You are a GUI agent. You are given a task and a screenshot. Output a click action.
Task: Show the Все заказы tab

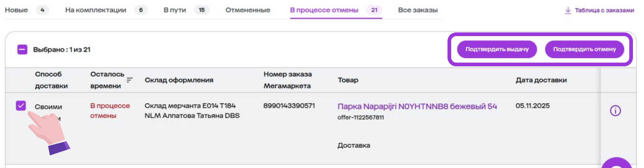coord(418,10)
